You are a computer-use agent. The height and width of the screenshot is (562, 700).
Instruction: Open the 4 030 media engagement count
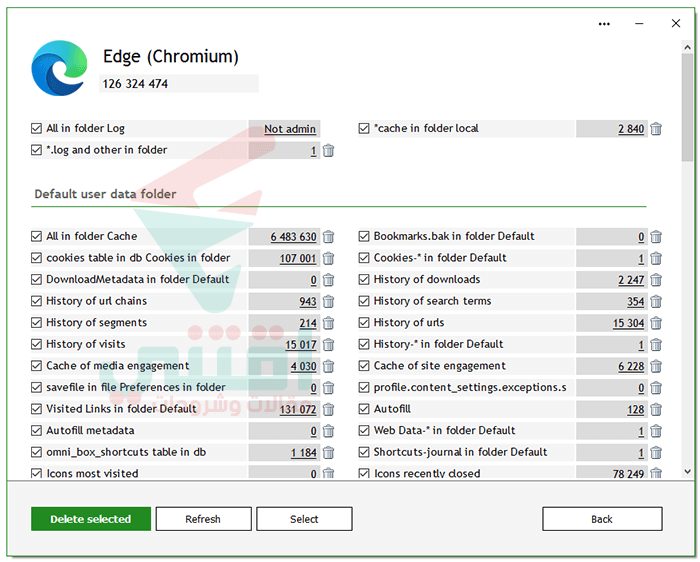tap(304, 366)
